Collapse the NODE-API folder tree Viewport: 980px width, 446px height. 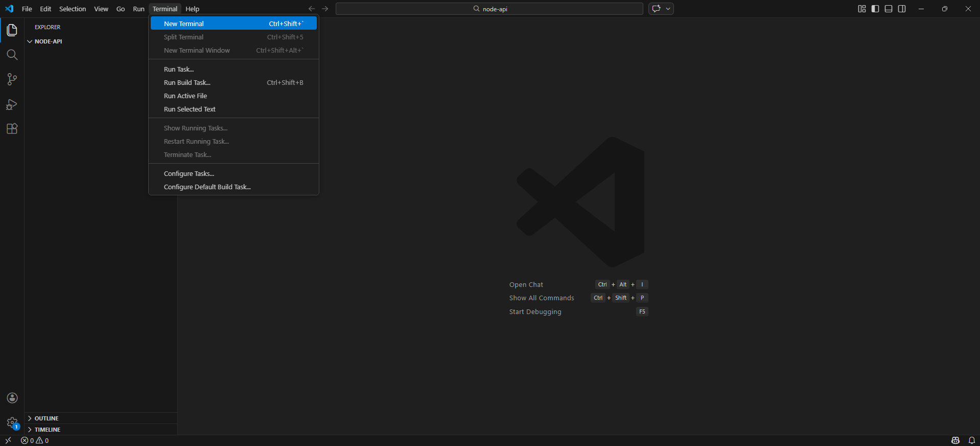click(48, 41)
